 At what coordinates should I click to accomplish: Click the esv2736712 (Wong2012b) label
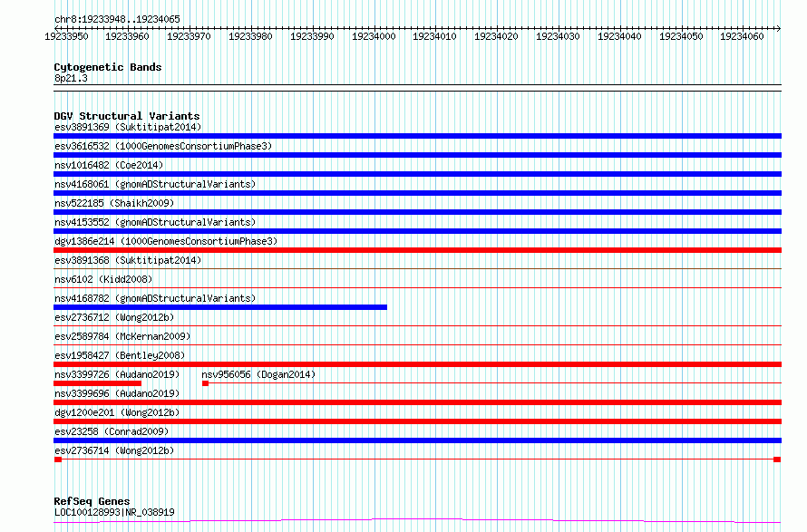(x=114, y=317)
